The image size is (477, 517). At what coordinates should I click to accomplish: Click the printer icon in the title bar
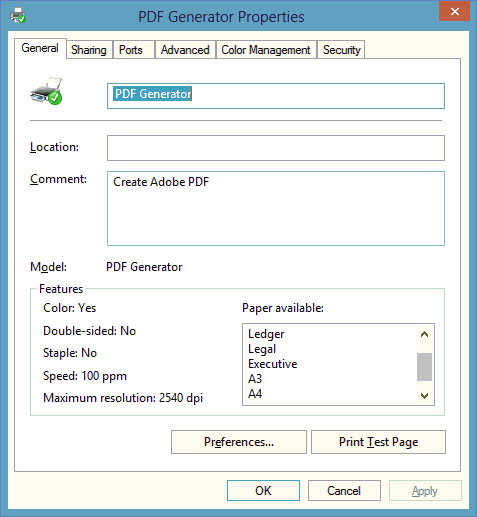tap(18, 15)
